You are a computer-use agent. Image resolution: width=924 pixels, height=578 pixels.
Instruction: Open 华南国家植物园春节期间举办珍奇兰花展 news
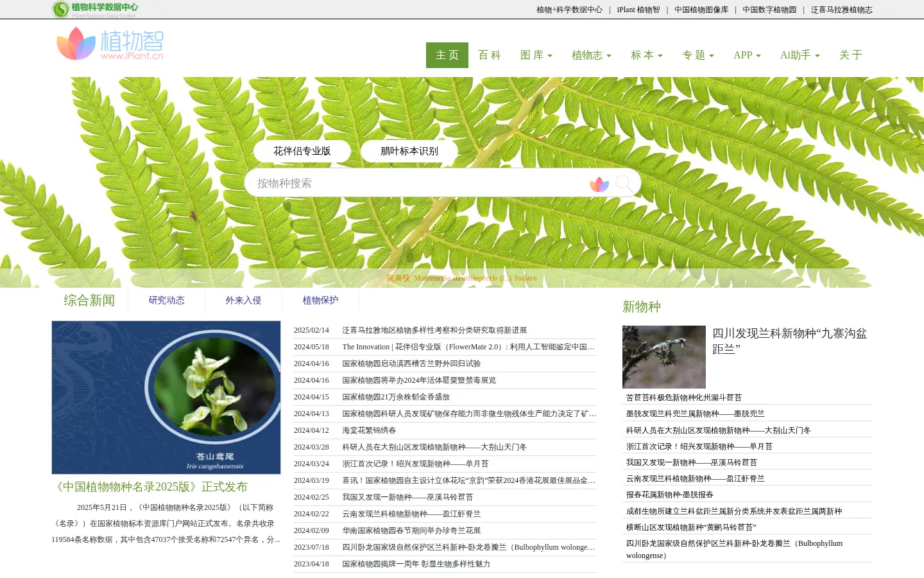[411, 530]
